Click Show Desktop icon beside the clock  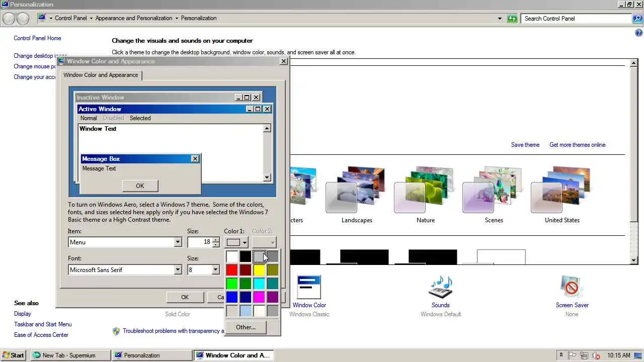click(x=639, y=355)
